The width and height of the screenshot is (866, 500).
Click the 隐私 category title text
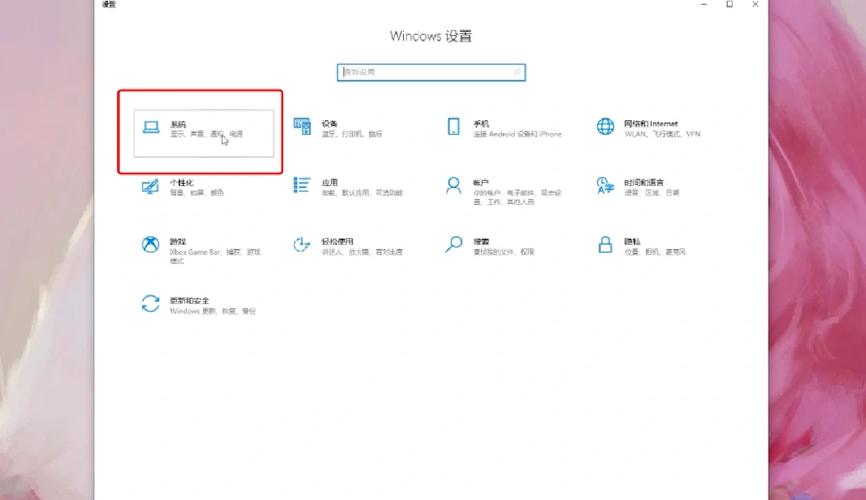click(x=632, y=241)
